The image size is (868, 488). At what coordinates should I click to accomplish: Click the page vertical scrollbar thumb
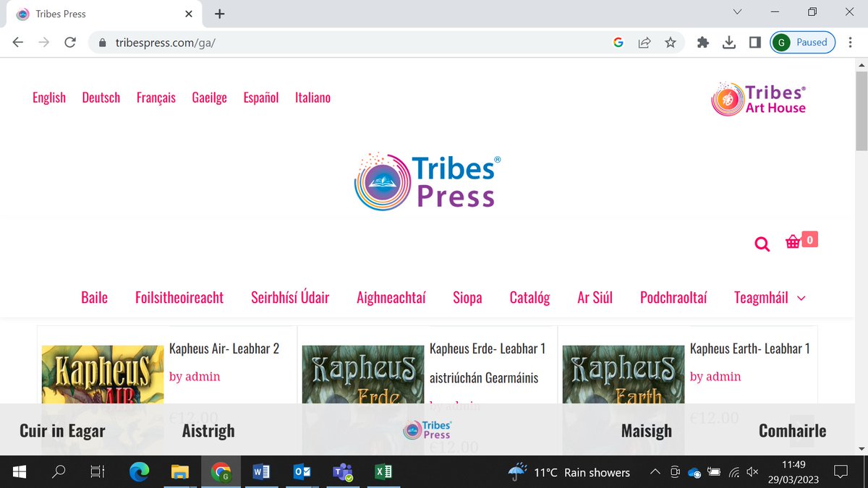[x=861, y=112]
